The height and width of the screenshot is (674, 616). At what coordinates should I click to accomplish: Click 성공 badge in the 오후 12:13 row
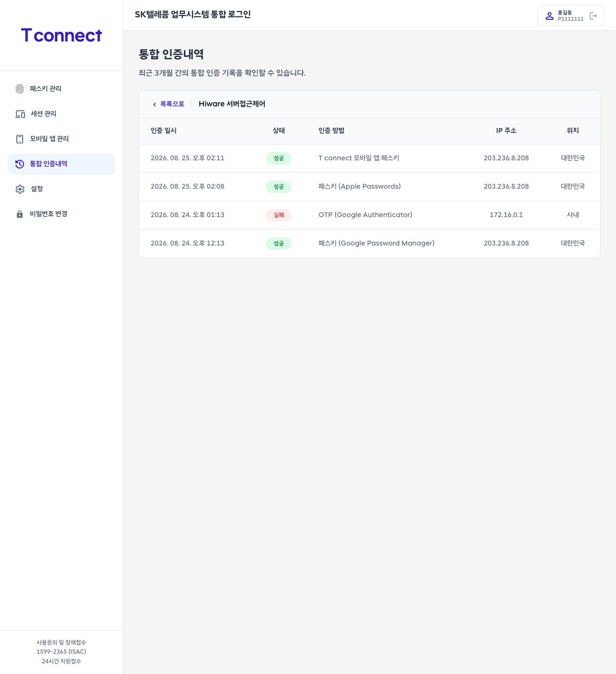coord(279,244)
